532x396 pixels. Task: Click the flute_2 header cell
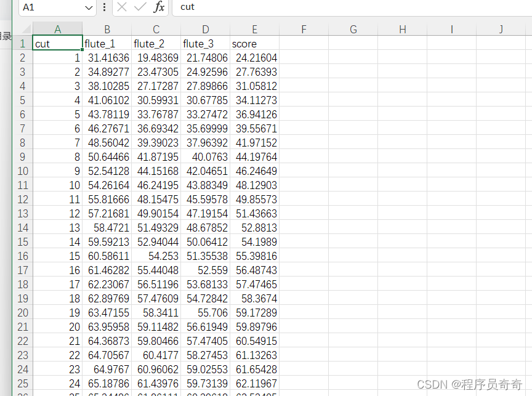pyautogui.click(x=156, y=43)
